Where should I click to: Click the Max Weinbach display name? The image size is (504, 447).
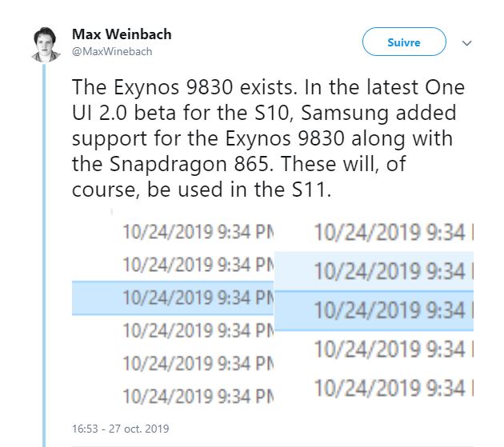(122, 35)
